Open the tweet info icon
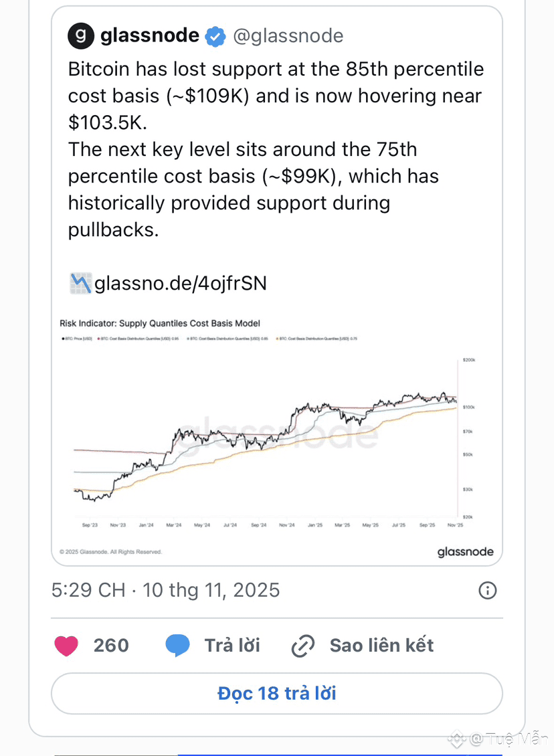Screen dimensions: 554x756 pyautogui.click(x=488, y=590)
